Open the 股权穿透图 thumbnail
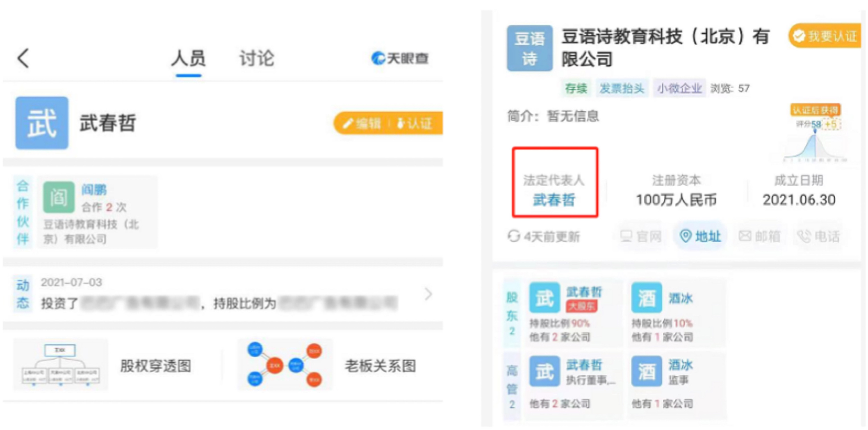The image size is (868, 430). click(x=61, y=365)
